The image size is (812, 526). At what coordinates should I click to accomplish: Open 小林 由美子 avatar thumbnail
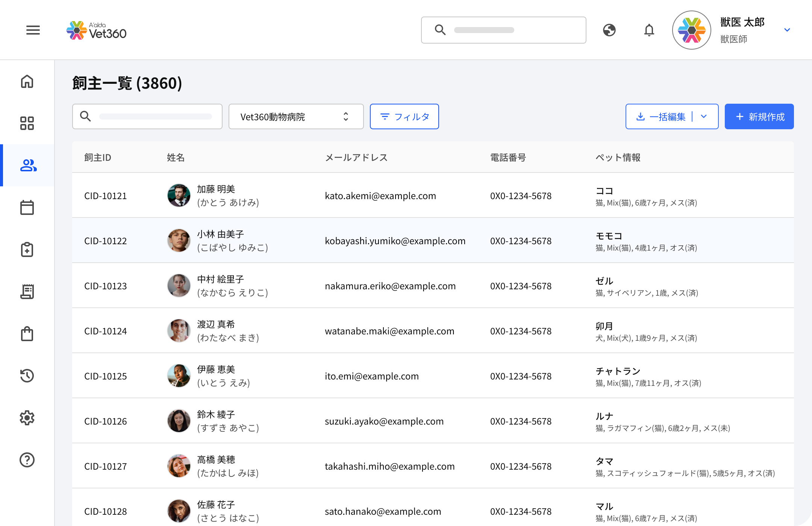(x=179, y=240)
